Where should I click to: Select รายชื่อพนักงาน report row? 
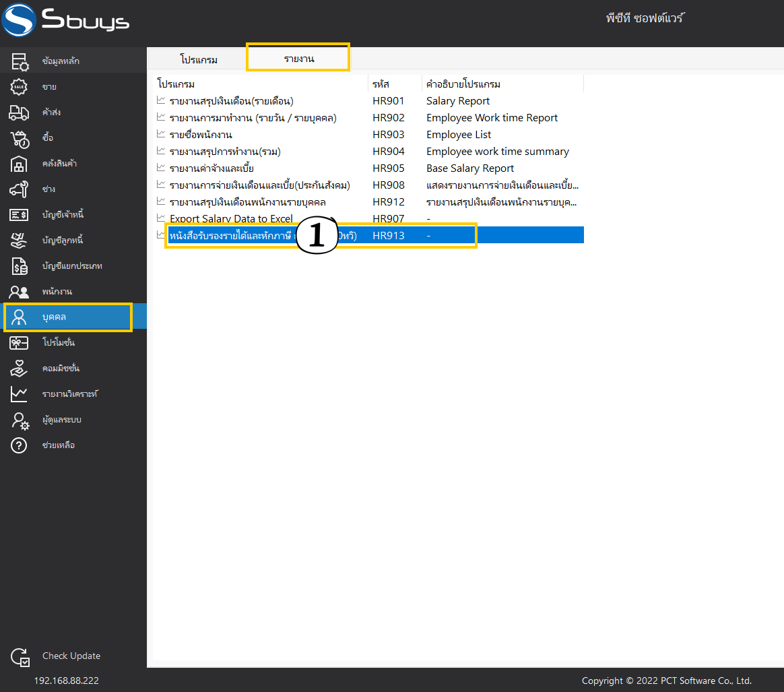(x=369, y=135)
